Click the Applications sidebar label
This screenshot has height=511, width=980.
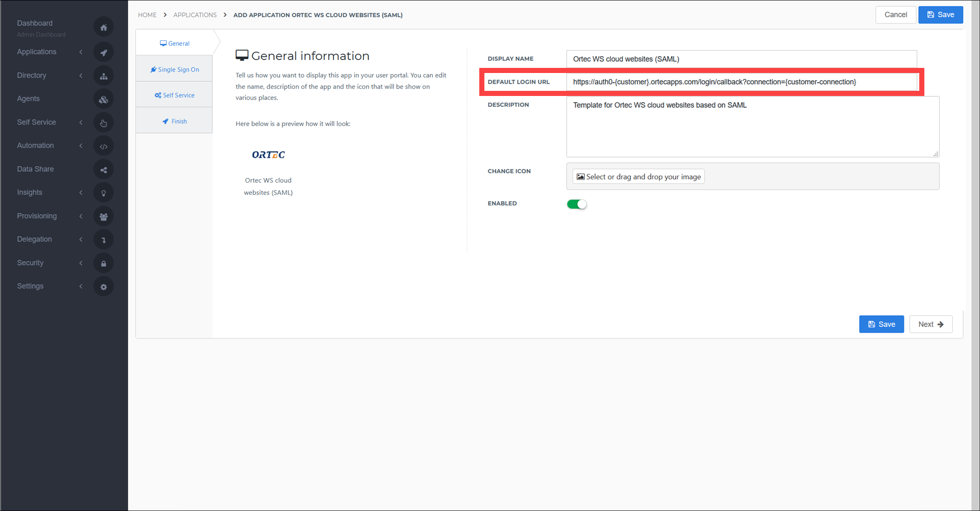coord(37,52)
